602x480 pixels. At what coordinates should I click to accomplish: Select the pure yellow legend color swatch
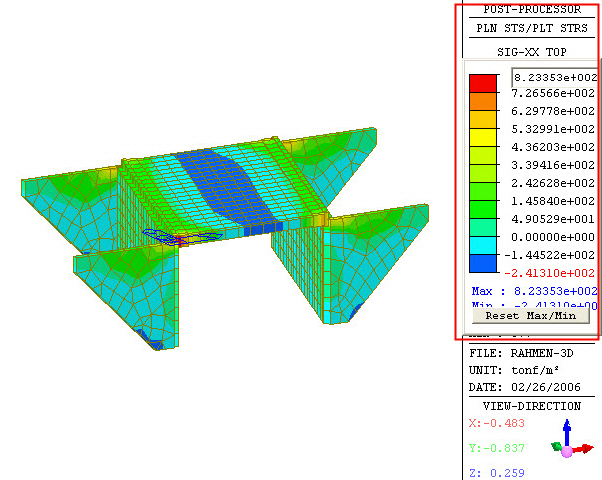pyautogui.click(x=483, y=137)
